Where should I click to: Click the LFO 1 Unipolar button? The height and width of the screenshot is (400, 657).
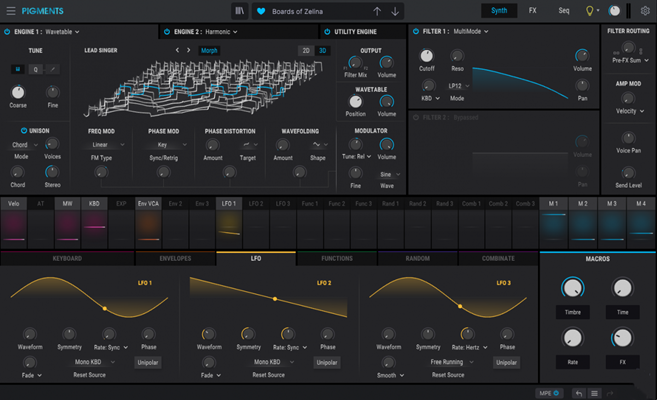click(x=148, y=362)
